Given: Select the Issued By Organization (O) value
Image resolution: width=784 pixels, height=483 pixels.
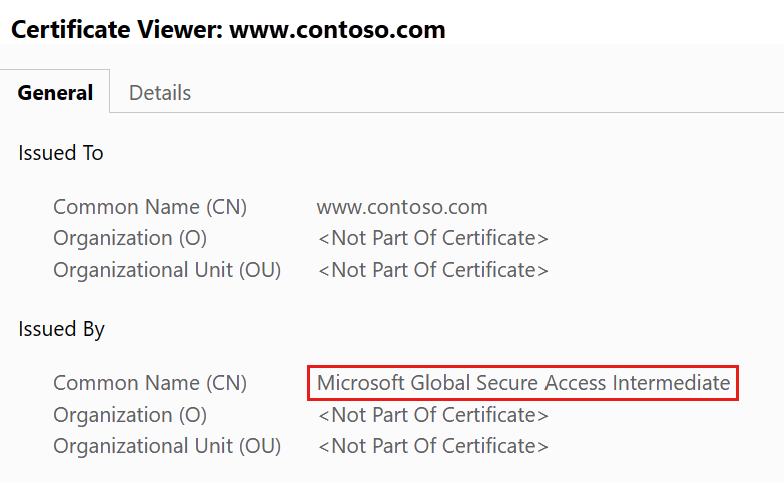Looking at the screenshot, I should pyautogui.click(x=433, y=414).
